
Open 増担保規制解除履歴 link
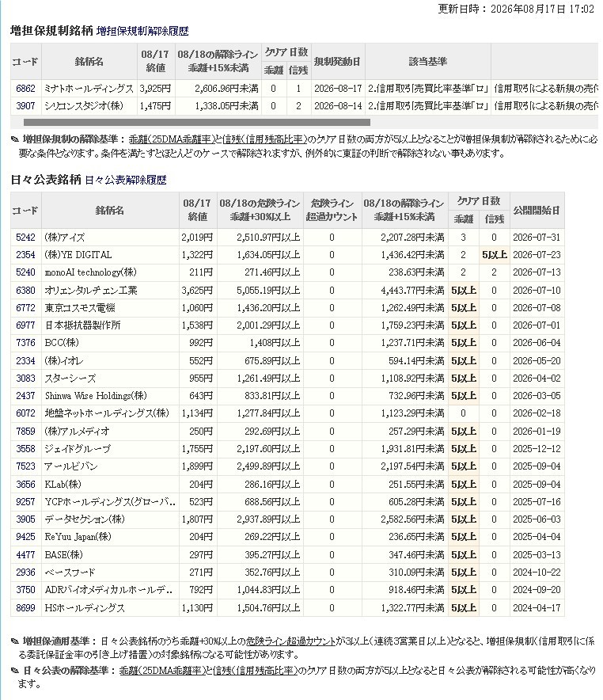click(142, 31)
